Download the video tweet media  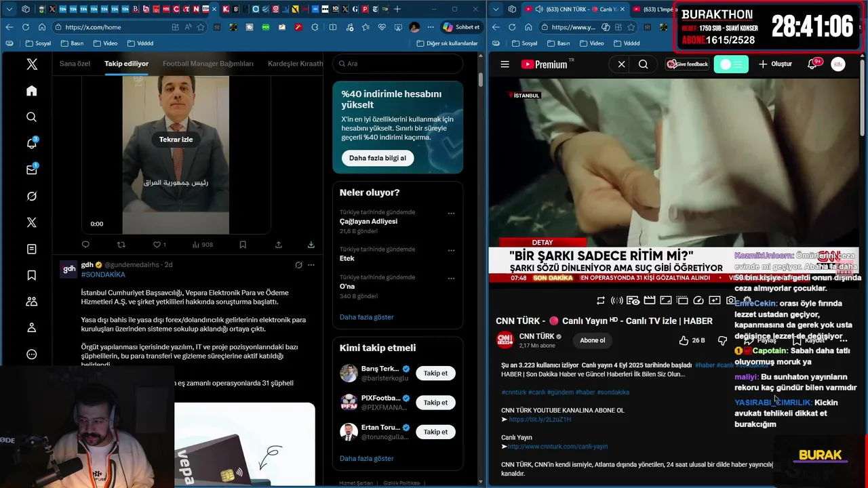tap(311, 245)
